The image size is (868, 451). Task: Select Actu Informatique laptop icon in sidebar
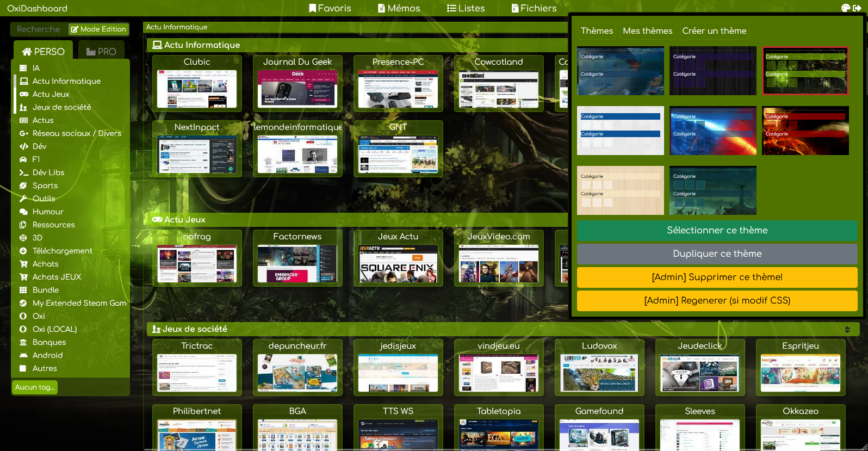[x=23, y=81]
